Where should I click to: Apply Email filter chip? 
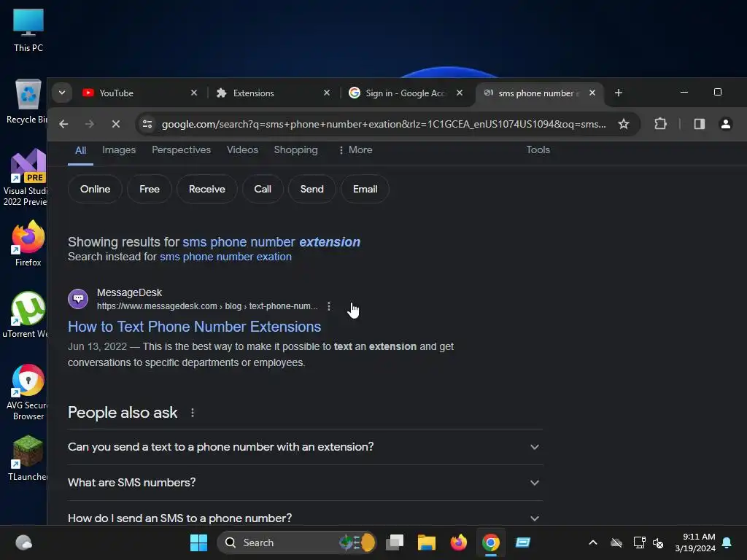pos(365,190)
